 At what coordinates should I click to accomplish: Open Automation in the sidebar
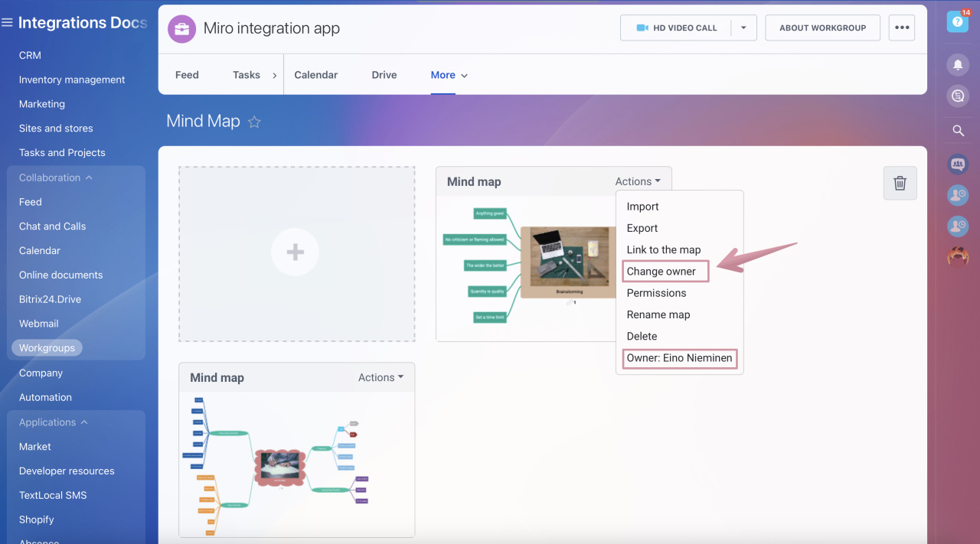point(45,398)
